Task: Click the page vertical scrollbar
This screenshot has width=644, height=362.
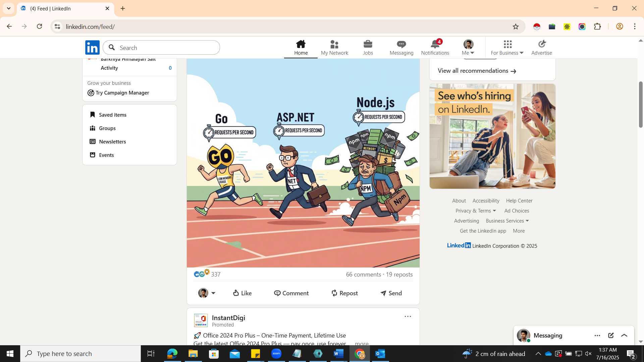Action: 640,104
